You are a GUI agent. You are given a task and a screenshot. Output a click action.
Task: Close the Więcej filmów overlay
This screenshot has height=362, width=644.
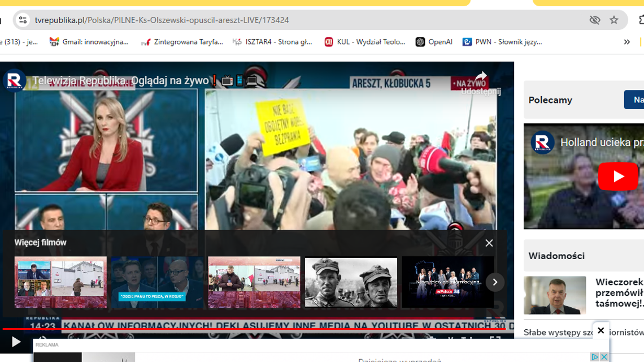point(489,243)
